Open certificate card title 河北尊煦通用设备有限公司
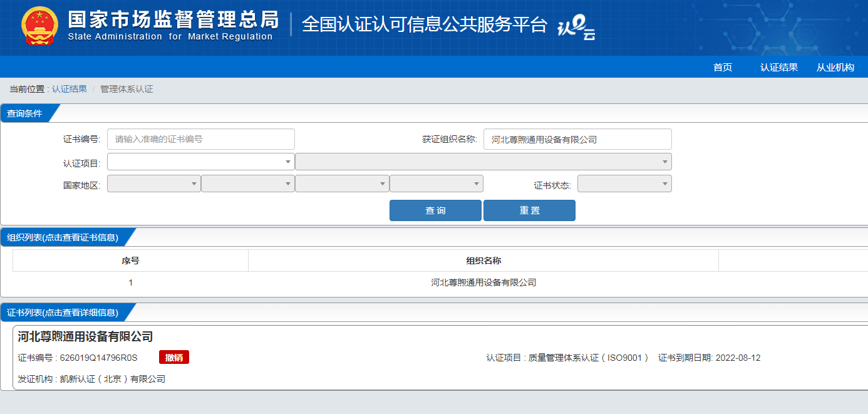The image size is (868, 414). 85,337
